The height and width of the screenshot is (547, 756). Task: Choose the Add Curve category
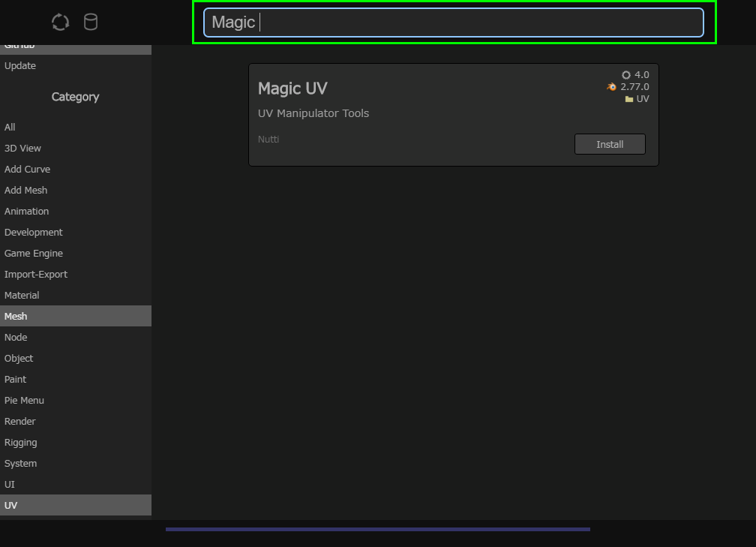click(x=76, y=170)
